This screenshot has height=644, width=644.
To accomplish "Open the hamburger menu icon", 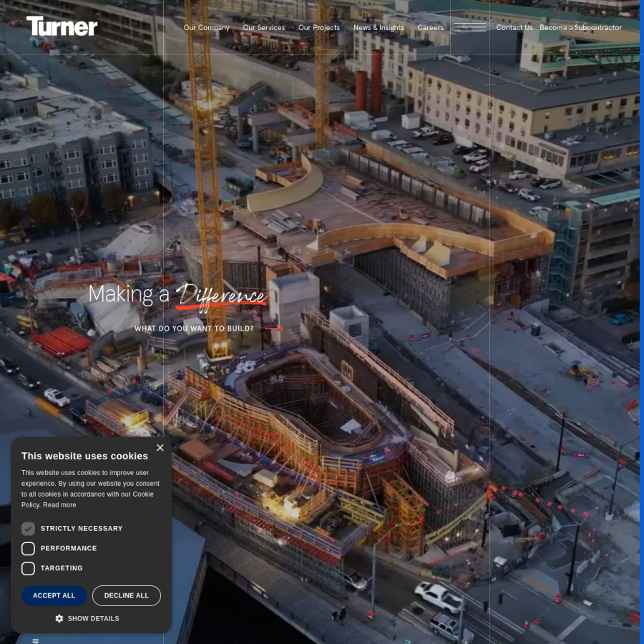I will 470,27.
